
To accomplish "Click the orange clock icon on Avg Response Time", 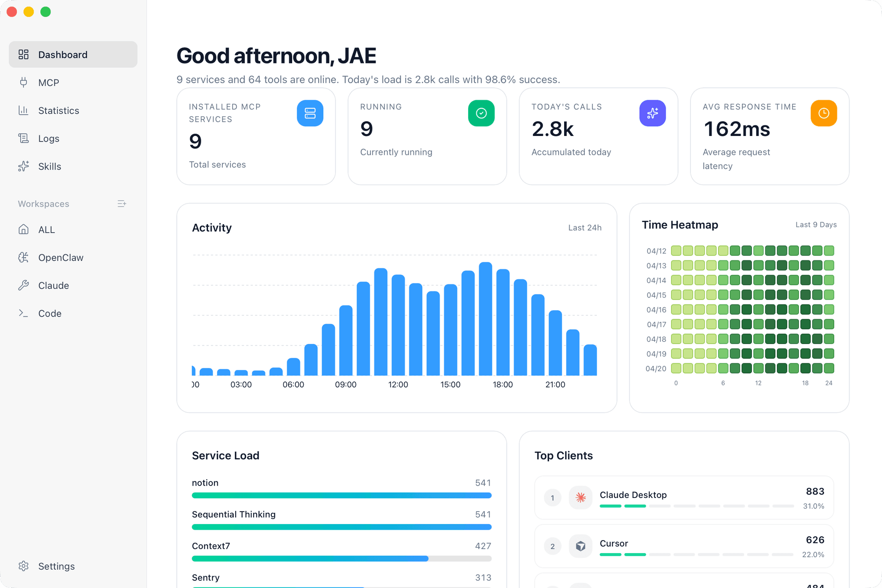I will click(824, 113).
